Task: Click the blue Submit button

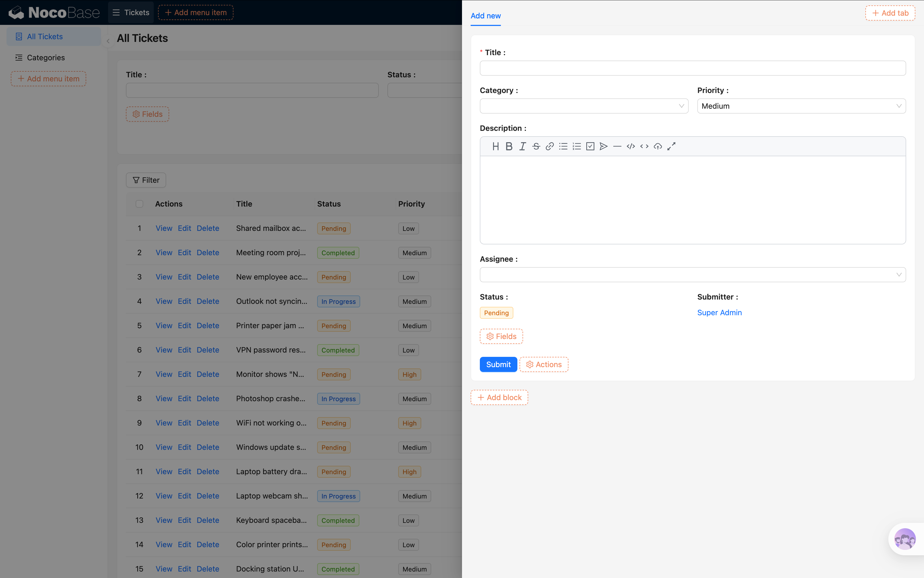Action: 498,364
